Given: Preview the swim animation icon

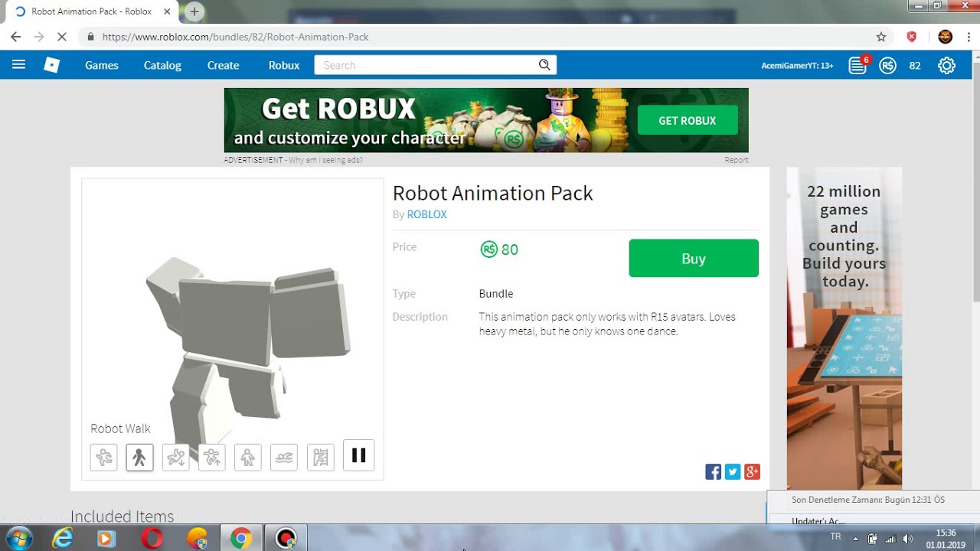Looking at the screenshot, I should tap(284, 458).
